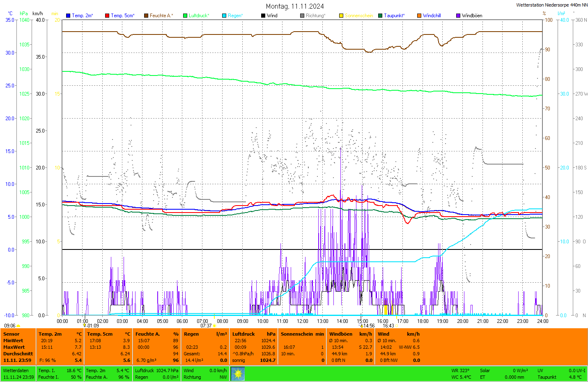Click the Sensor header in data table
Viewport: 588px width, 382px height.
coord(11,334)
